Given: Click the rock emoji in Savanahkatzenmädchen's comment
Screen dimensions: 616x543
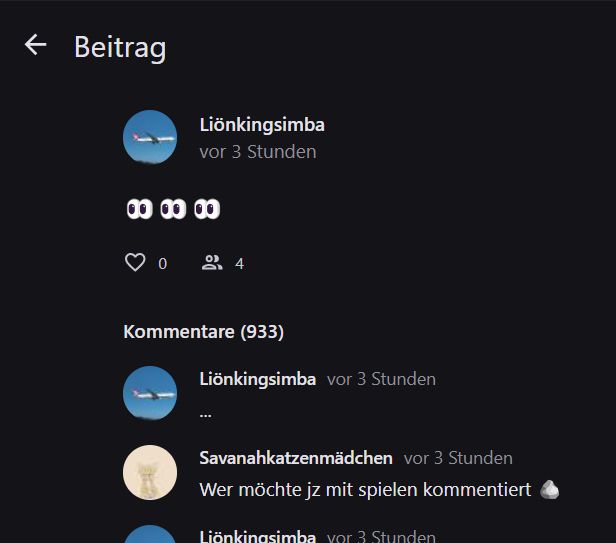Looking at the screenshot, I should click(x=549, y=490).
